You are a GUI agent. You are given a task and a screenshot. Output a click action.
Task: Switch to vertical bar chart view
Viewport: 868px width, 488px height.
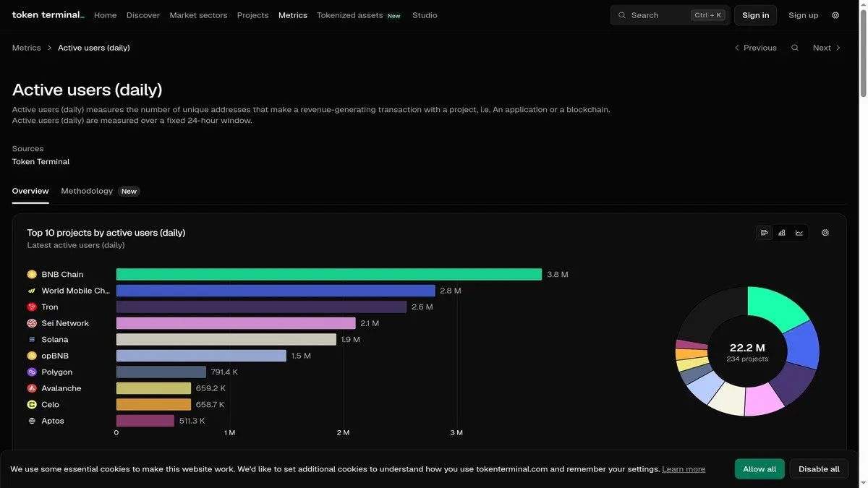click(782, 233)
